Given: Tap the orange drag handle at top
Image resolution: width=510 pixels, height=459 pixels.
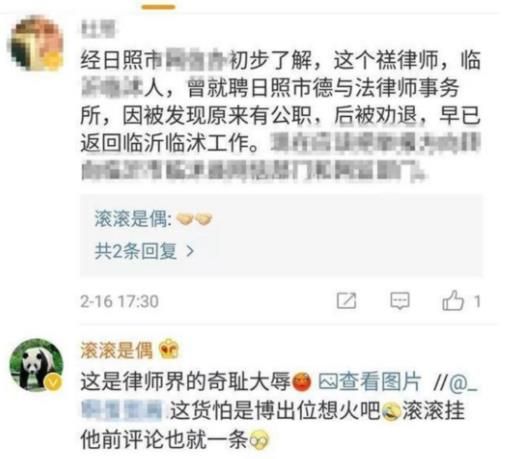Looking at the screenshot, I should 158,7.
